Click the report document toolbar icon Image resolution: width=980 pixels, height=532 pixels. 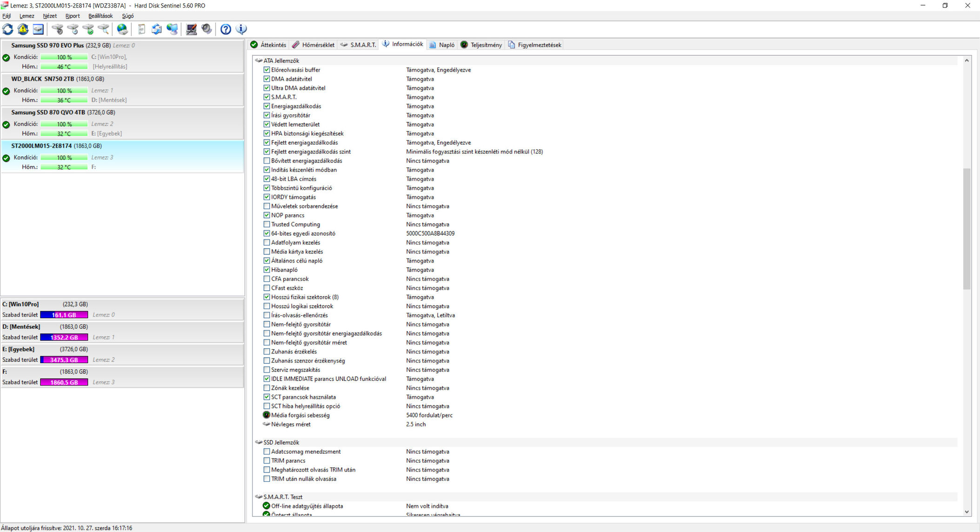141,29
